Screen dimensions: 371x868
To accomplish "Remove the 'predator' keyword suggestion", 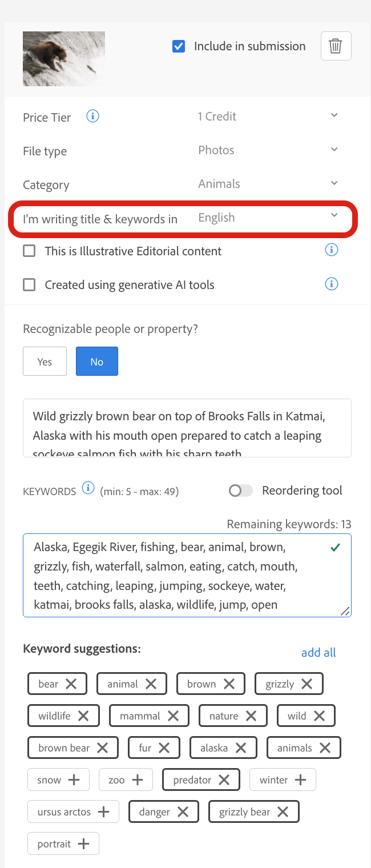I will point(224,780).
